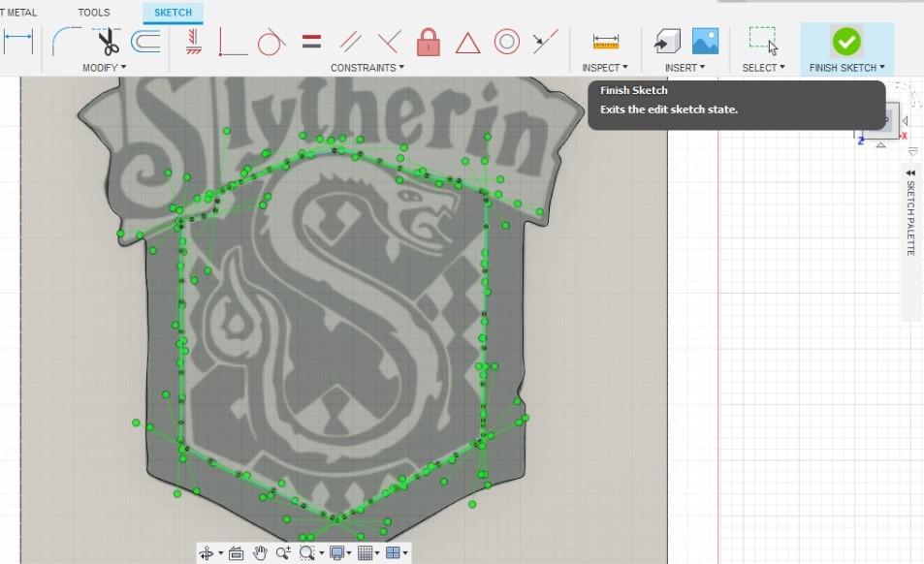Screen dimensions: 924x564
Task: Select the Zoom magnifier tool
Action: tap(283, 552)
